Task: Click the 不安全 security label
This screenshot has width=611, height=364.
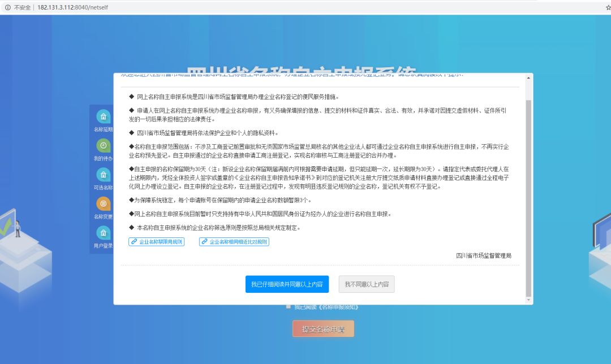Action: (x=22, y=7)
